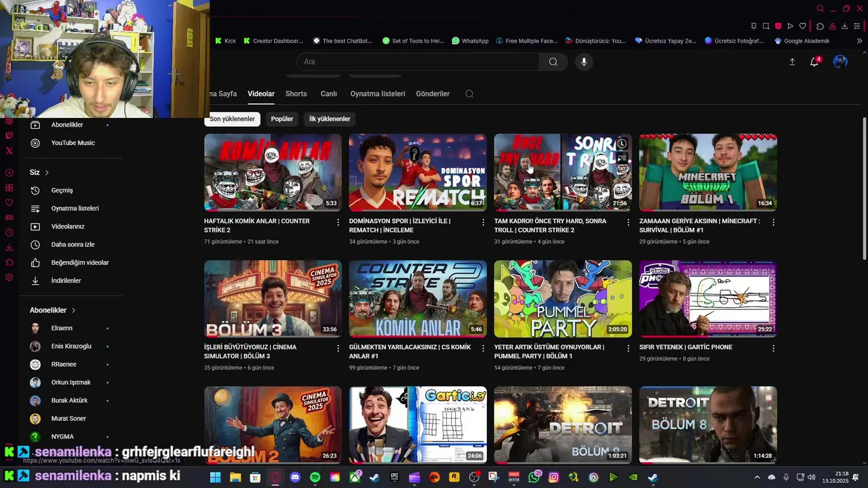Click the heart bookmark icon in address bar
This screenshot has width=868, height=488.
pyautogui.click(x=803, y=26)
